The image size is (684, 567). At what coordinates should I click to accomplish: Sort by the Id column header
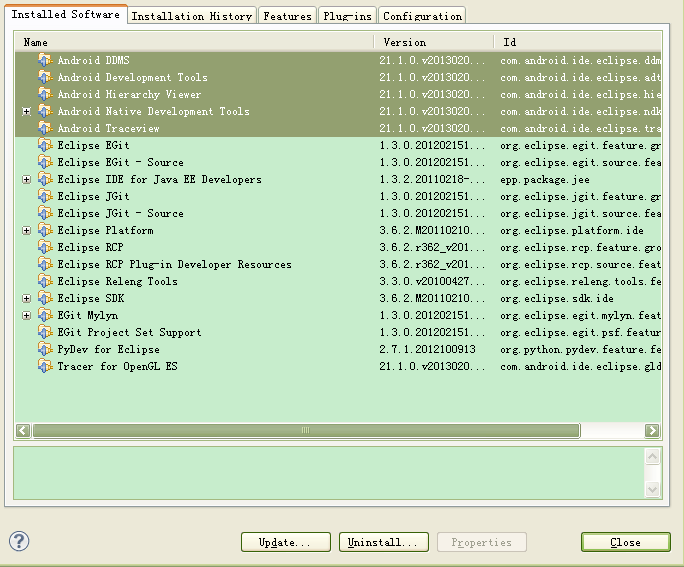click(x=578, y=42)
